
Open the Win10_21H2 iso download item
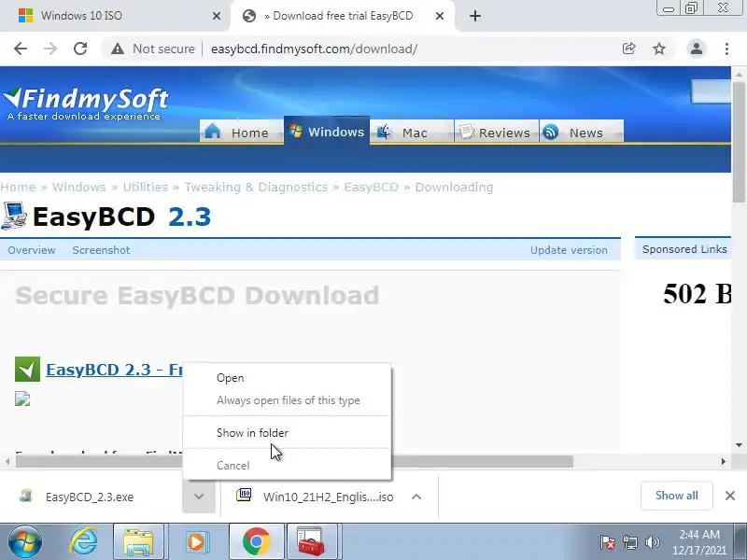click(316, 497)
